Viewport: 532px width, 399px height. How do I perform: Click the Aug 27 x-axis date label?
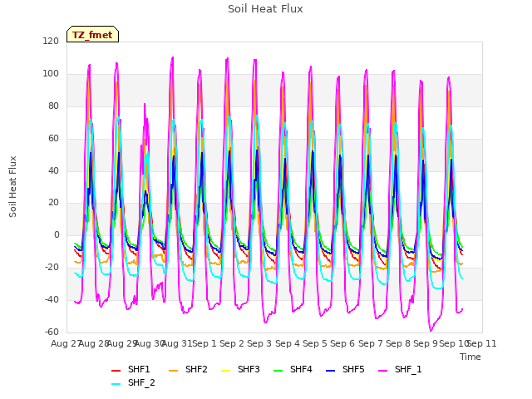coord(66,343)
